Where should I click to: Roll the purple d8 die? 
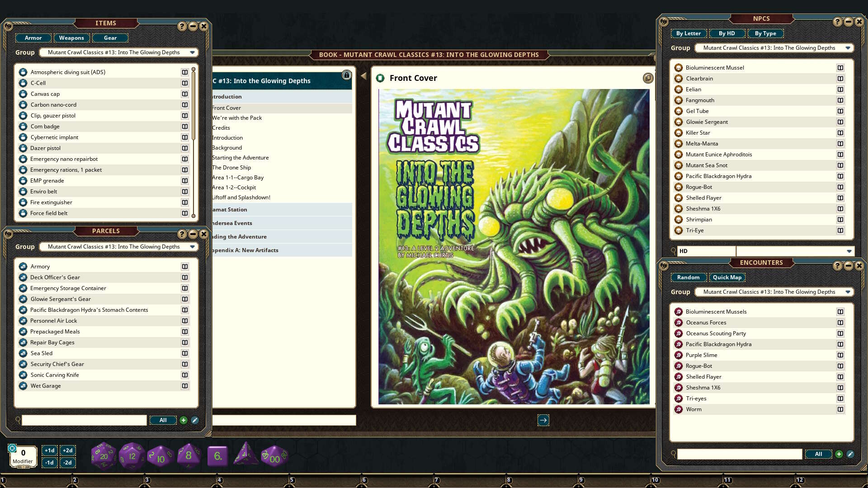click(x=188, y=455)
